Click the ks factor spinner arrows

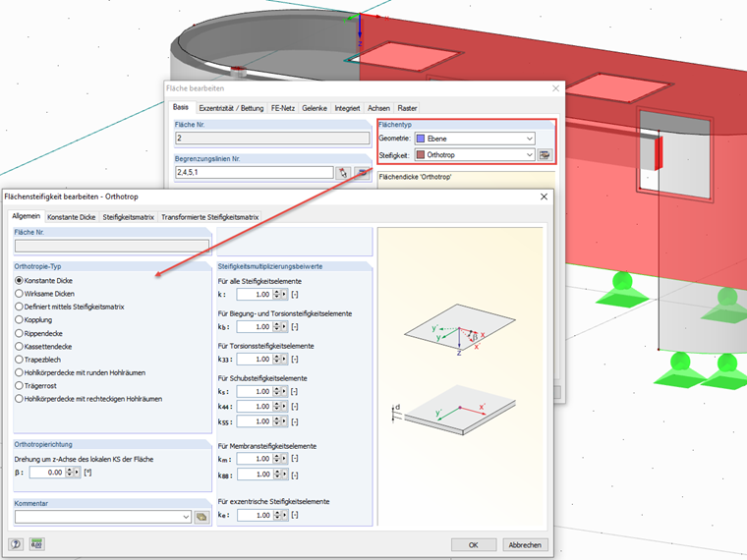coord(276,391)
